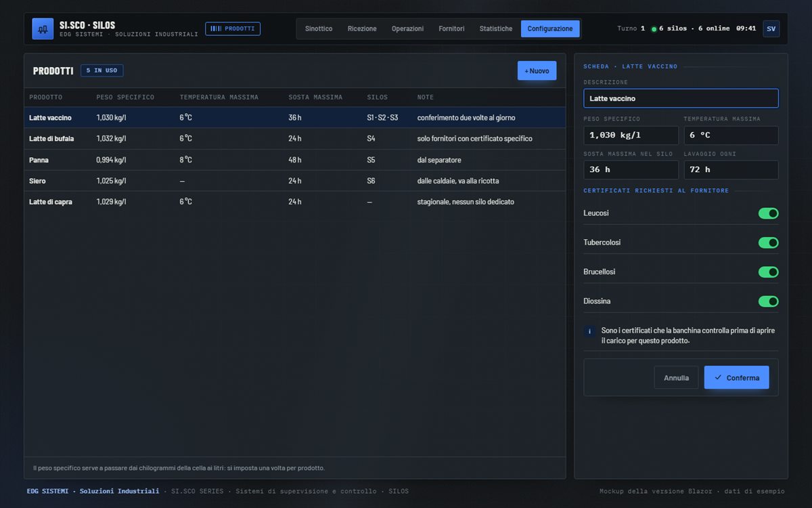Switch off the Diossina certificate toggle

(x=768, y=301)
